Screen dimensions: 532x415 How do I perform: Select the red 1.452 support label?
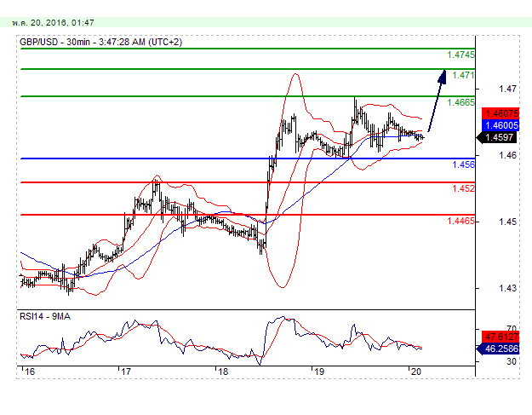pos(463,188)
